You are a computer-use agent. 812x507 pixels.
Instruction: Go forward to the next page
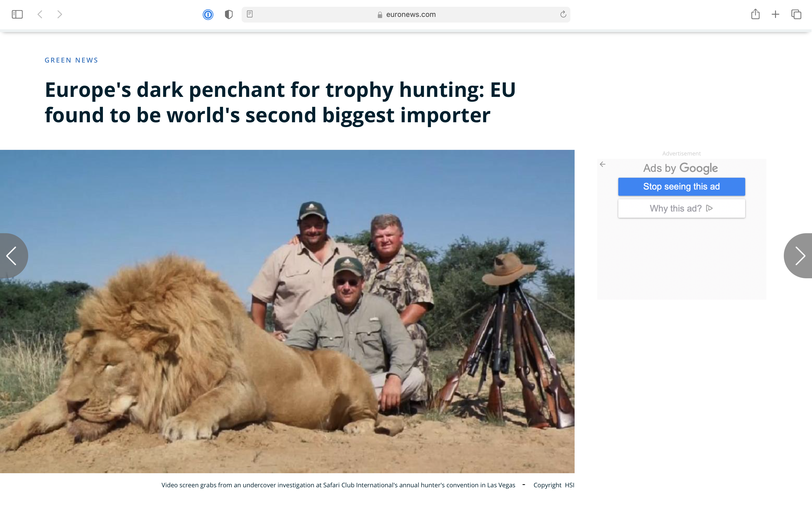coord(60,14)
